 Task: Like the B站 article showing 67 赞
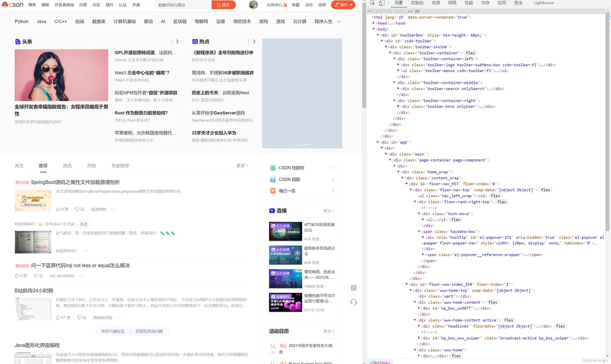[63, 317]
